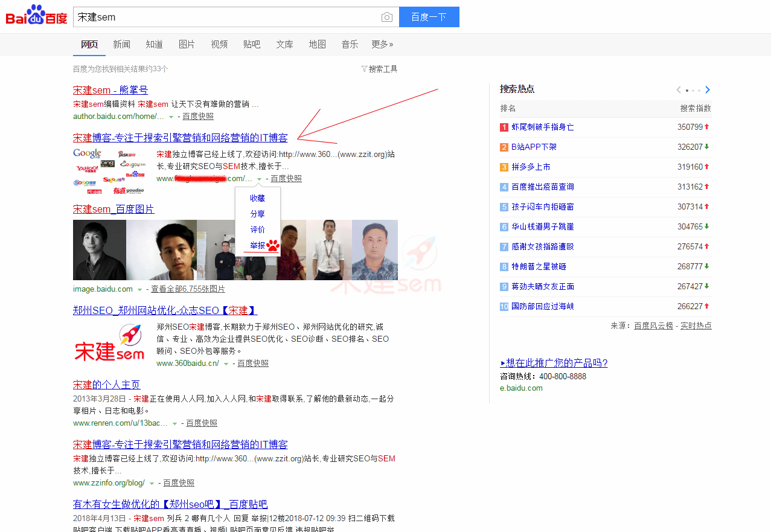Select the 网页 tab
This screenshot has width=771, height=532.
[89, 44]
